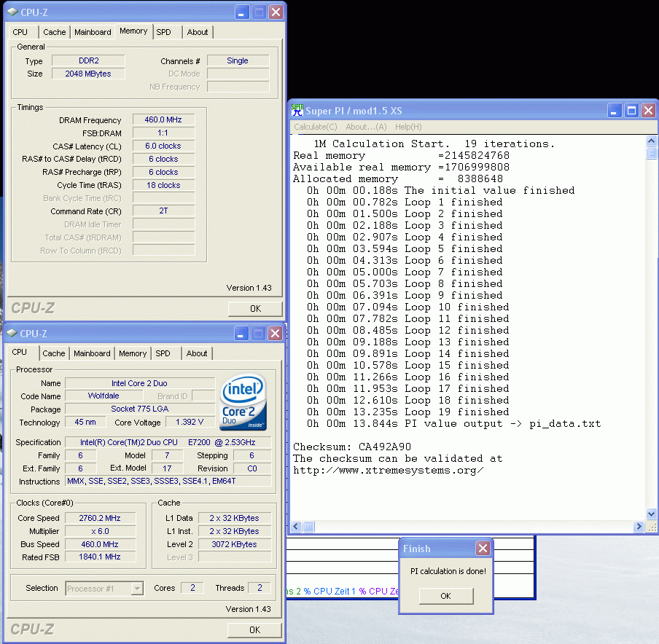Click the memory Type value DDR2

pyautogui.click(x=88, y=60)
